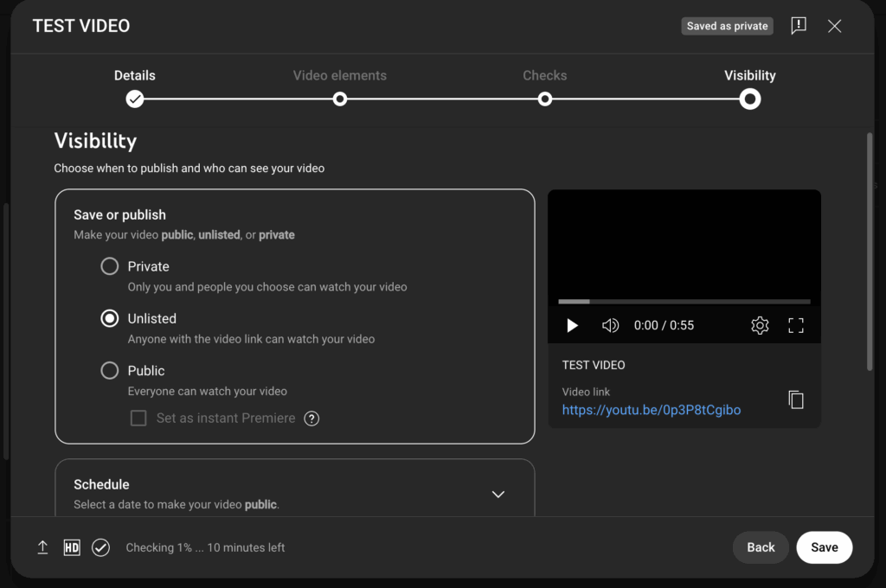886x588 pixels.
Task: Go to the Checks step
Action: pos(545,99)
